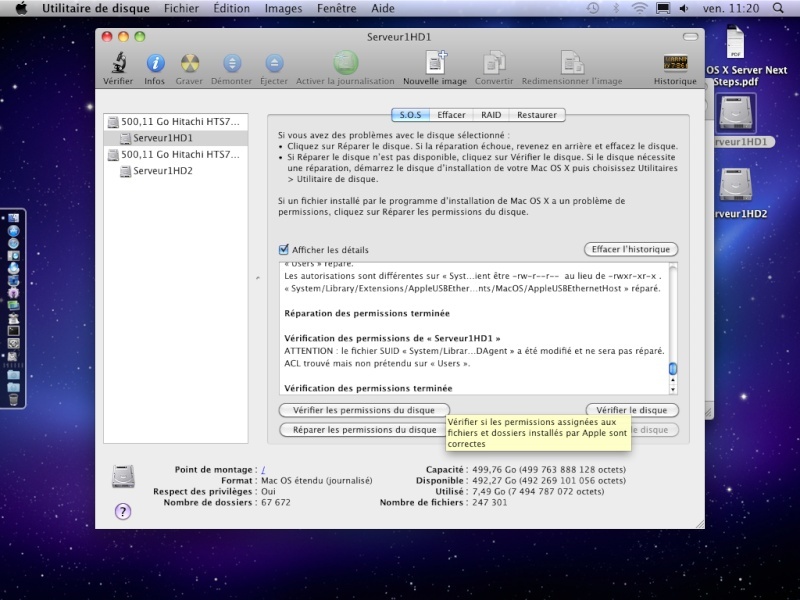Open the Fichier menu

tap(182, 8)
